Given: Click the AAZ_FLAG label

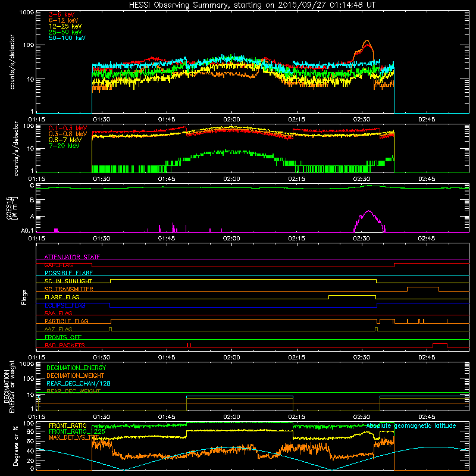Looking at the screenshot, I should pyautogui.click(x=58, y=329).
